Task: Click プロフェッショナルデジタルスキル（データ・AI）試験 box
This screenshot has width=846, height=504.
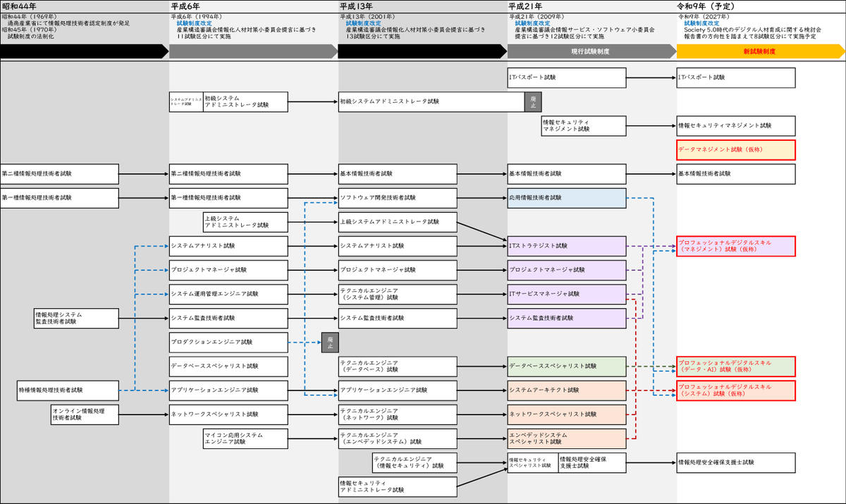Action: [x=736, y=366]
